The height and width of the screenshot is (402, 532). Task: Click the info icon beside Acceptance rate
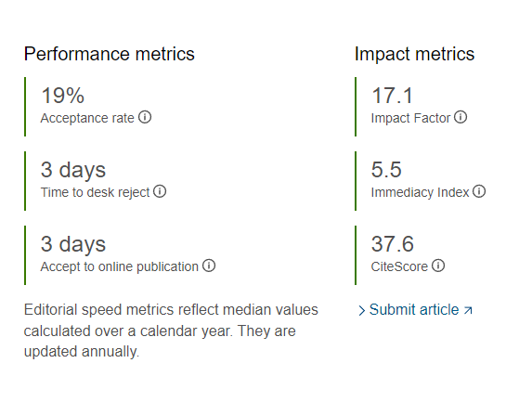click(x=145, y=117)
